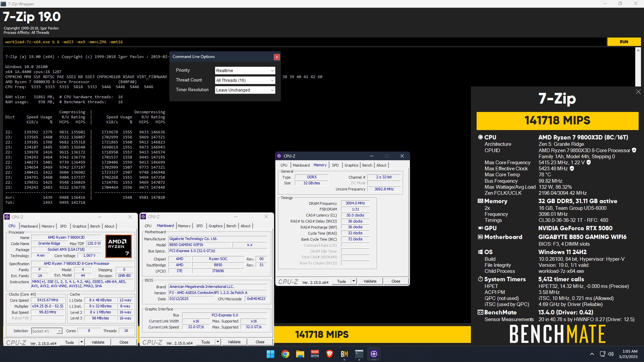Click the Tot: 141718 console line

[x=45, y=202]
